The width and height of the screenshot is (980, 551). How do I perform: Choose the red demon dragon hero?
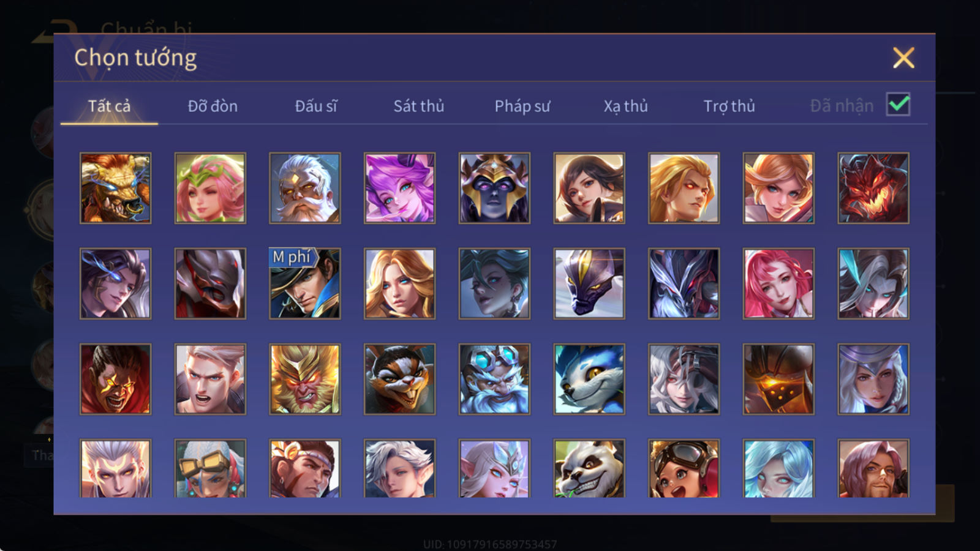(x=873, y=188)
